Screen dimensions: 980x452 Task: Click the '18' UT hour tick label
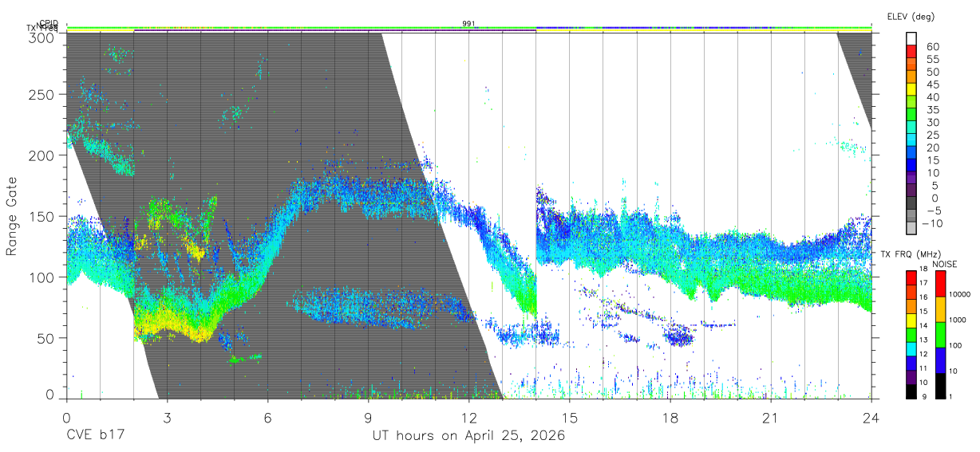tap(670, 418)
